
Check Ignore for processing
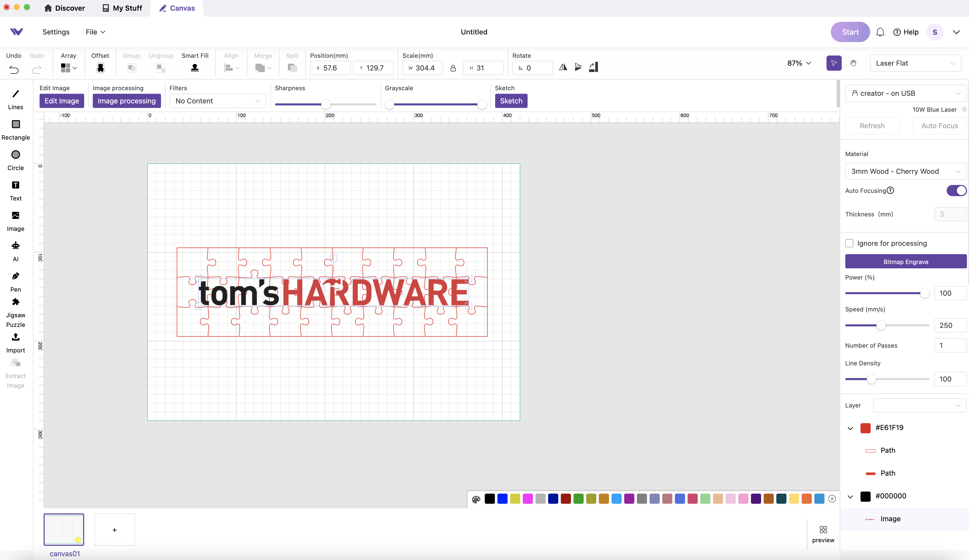coord(849,243)
